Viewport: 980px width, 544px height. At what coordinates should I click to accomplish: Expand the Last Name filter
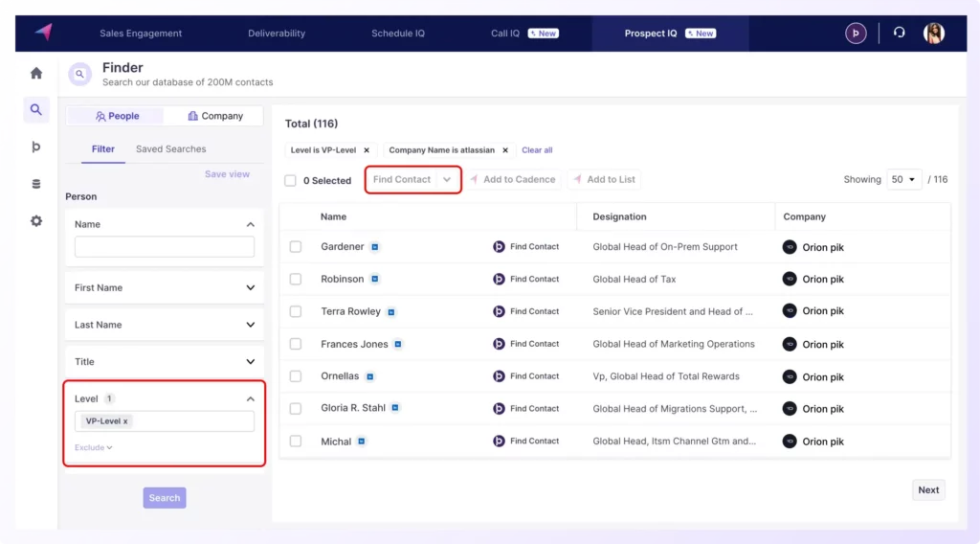click(x=250, y=325)
